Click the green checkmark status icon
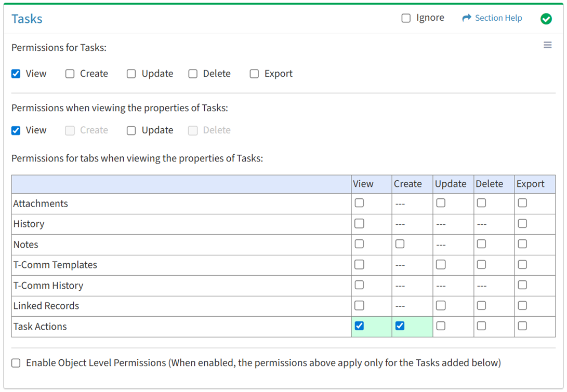Image resolution: width=567 pixels, height=392 pixels. [546, 19]
